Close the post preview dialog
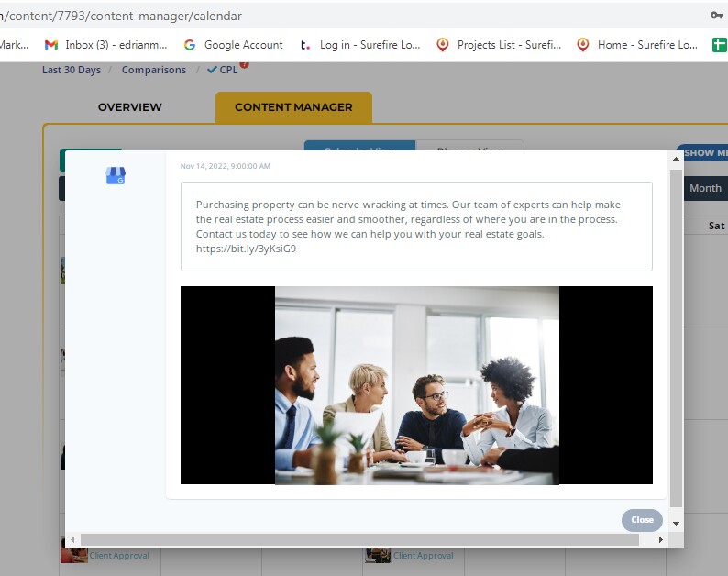The width and height of the screenshot is (728, 576). 642,520
